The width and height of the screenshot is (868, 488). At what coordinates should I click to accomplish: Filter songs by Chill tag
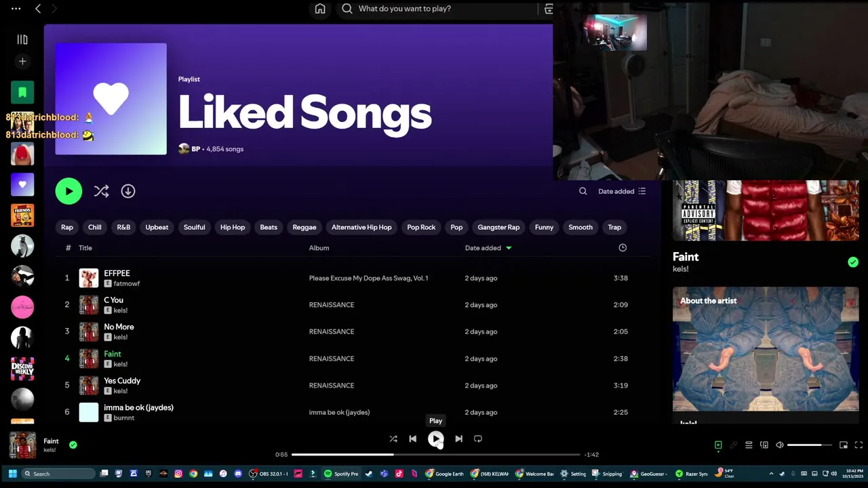95,227
